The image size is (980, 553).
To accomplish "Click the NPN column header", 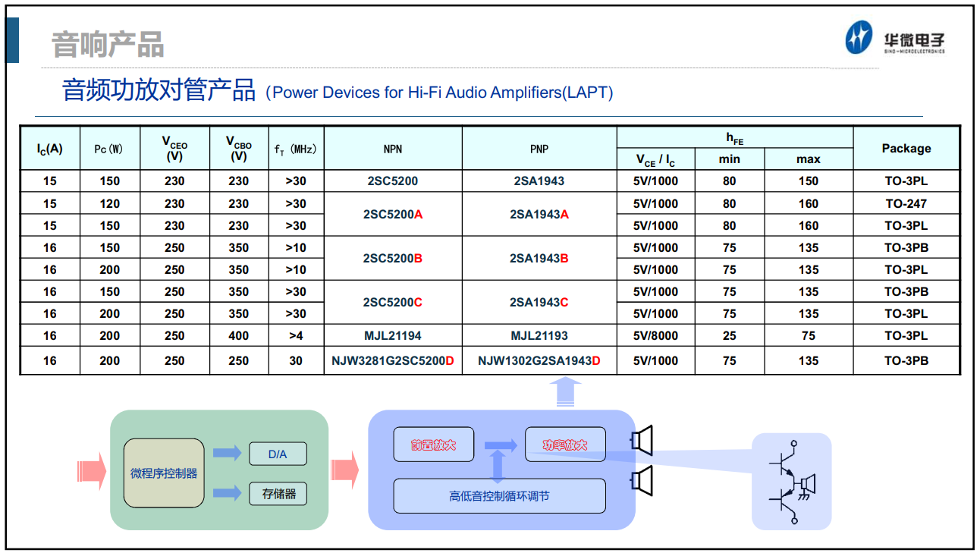I will [x=393, y=149].
